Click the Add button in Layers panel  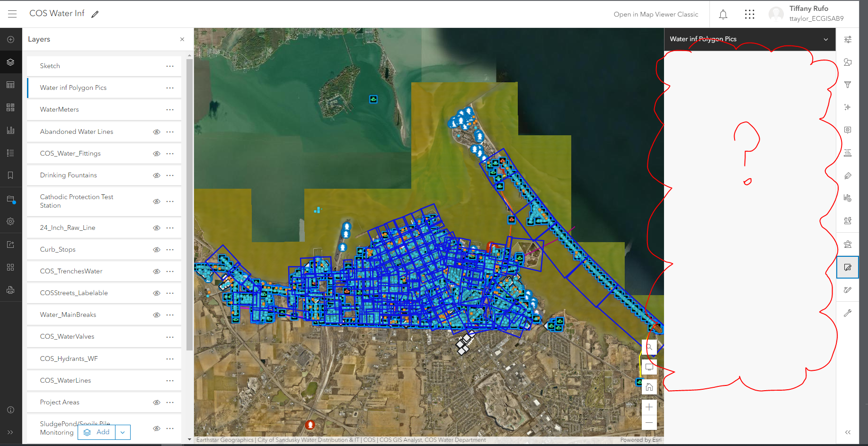pos(97,432)
